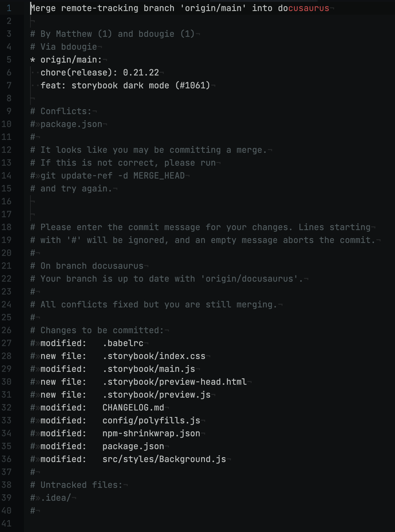
Task: Click 'package.json' under the Conflicts comment
Action: coord(71,124)
